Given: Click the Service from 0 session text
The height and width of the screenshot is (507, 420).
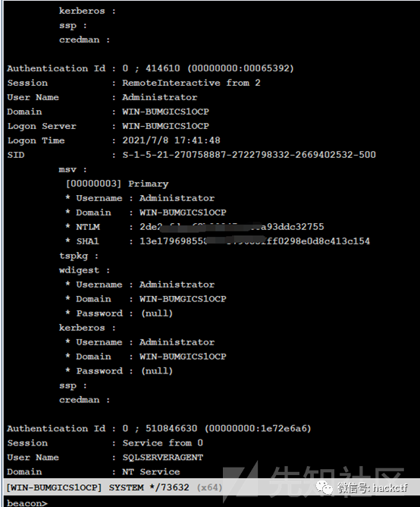Looking at the screenshot, I should pyautogui.click(x=162, y=443).
